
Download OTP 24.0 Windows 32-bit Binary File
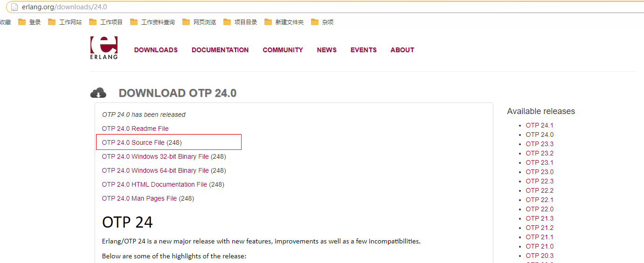coord(155,156)
